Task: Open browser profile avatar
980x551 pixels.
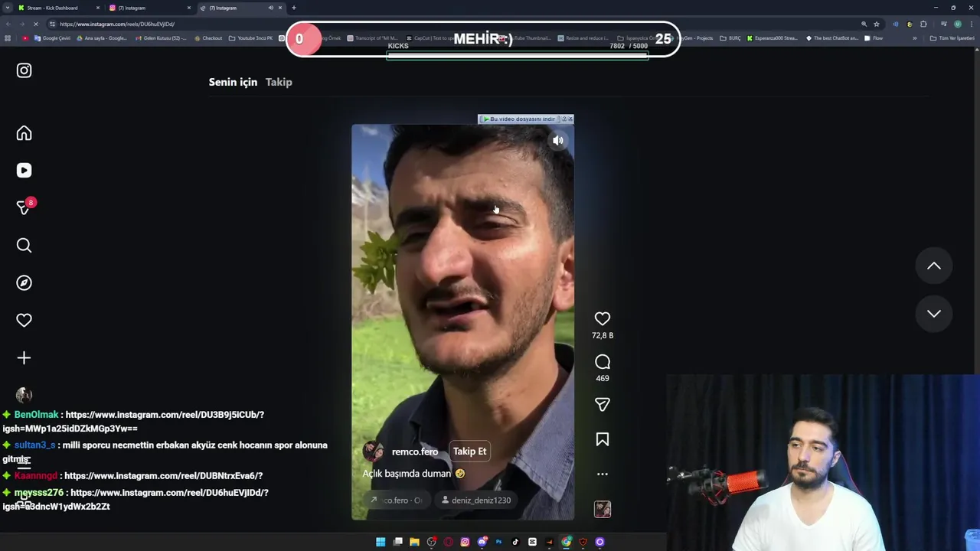Action: pos(957,24)
